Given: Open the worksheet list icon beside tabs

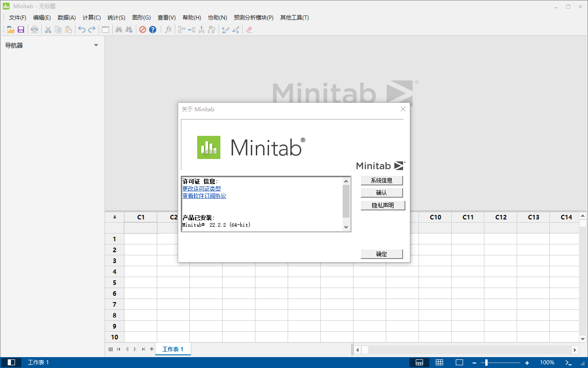Looking at the screenshot, I should (110, 349).
